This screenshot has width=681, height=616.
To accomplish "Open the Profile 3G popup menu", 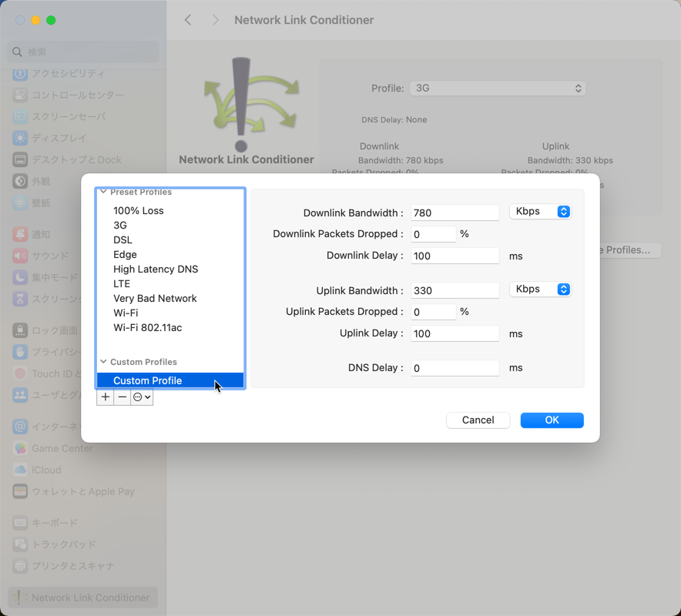I will pyautogui.click(x=498, y=88).
